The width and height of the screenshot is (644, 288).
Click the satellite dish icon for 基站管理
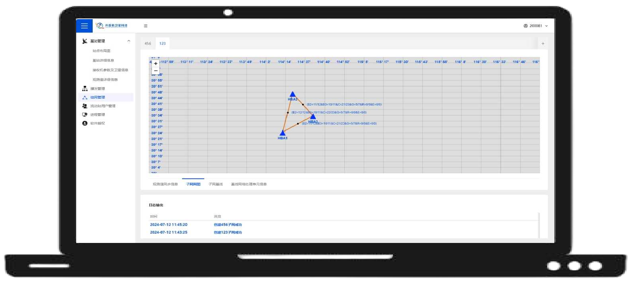pos(85,41)
